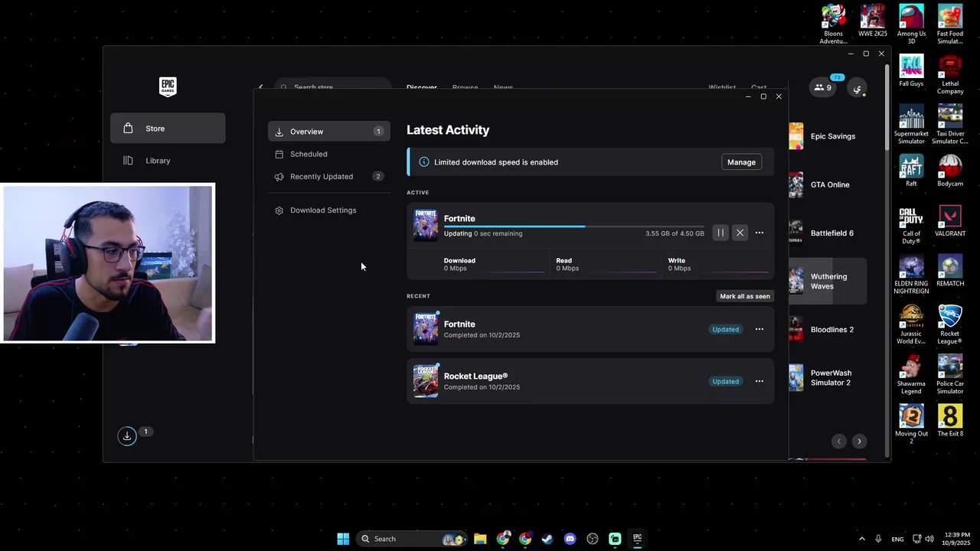The width and height of the screenshot is (980, 551).
Task: Open the downloads icon at sidebar bottom
Action: (127, 436)
